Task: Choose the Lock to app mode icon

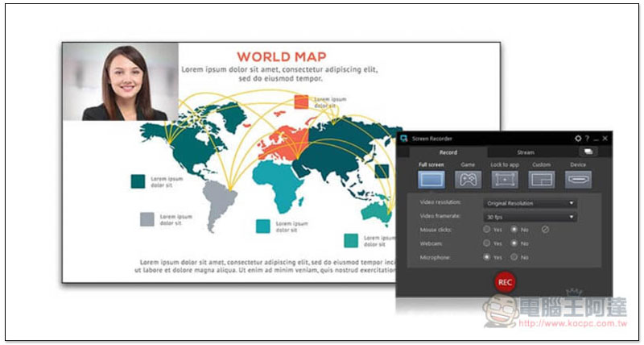Action: (x=505, y=180)
